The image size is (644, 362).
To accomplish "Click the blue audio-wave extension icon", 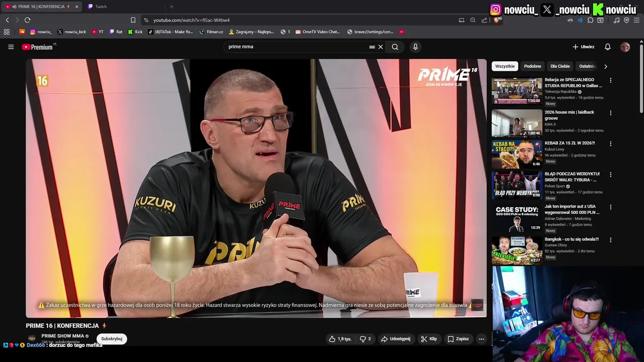I will click(x=580, y=20).
